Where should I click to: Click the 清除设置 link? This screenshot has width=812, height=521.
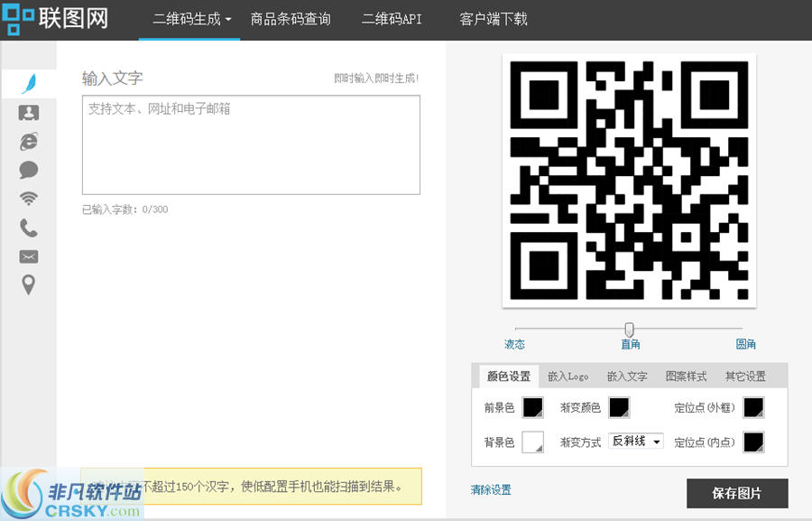point(491,490)
